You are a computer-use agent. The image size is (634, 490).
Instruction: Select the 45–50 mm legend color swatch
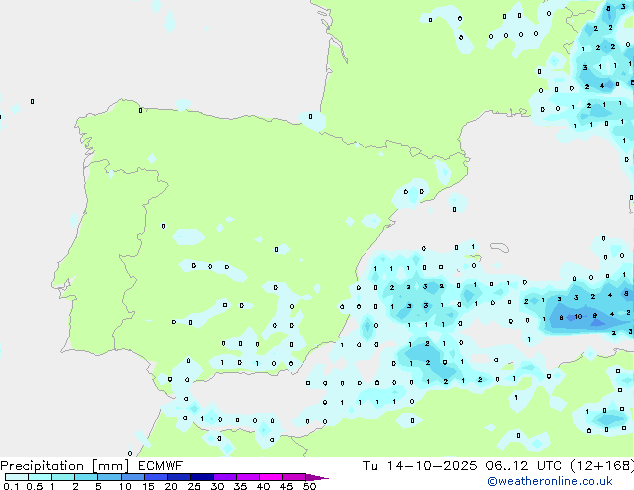pos(294,477)
